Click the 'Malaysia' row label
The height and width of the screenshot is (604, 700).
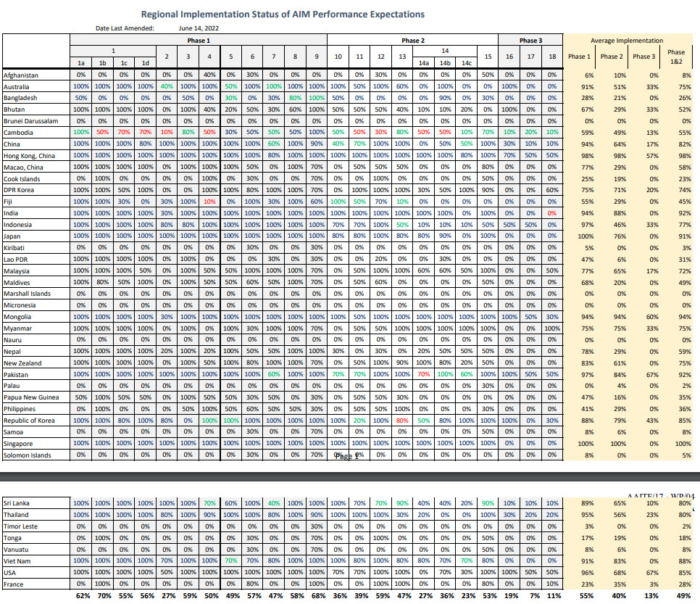17,271
